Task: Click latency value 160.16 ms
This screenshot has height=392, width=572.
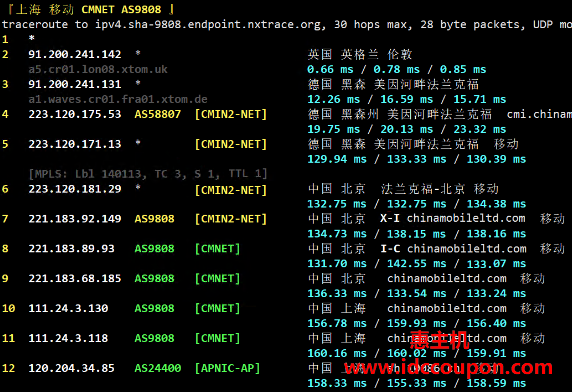Action: click(x=337, y=353)
